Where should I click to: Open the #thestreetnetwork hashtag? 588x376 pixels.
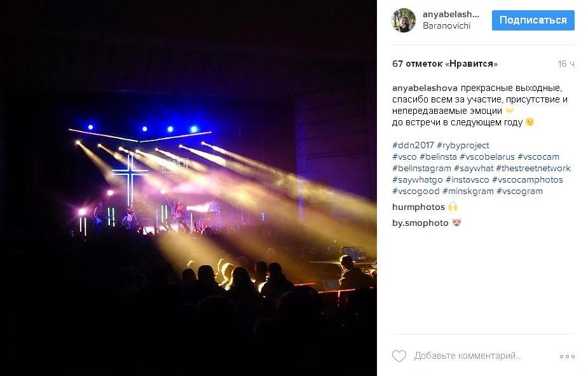pyautogui.click(x=533, y=168)
